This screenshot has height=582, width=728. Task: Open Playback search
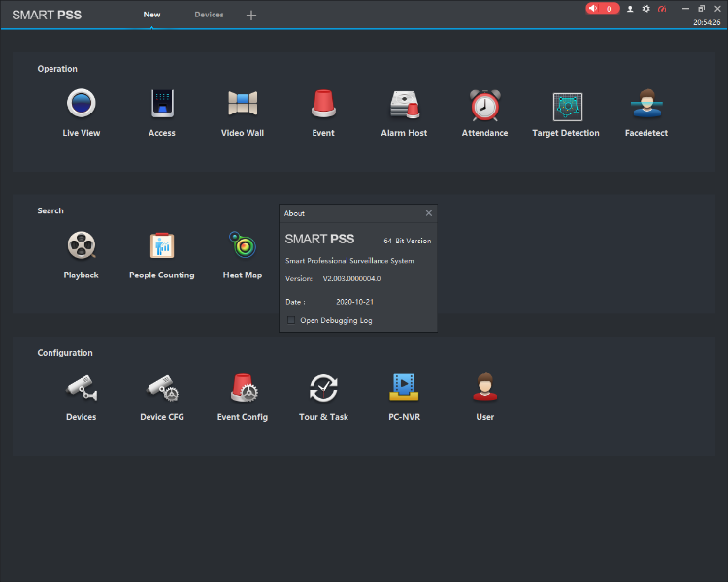pos(82,255)
